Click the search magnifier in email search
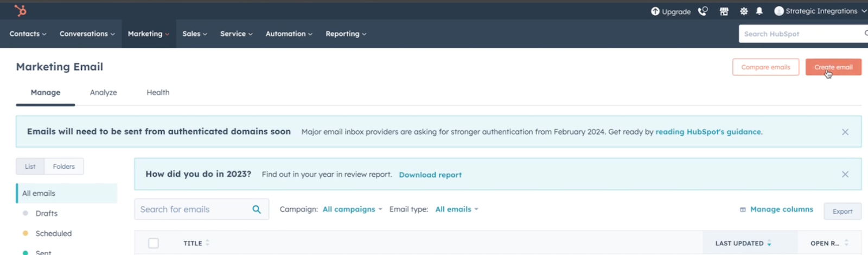This screenshot has height=255, width=868. click(x=257, y=209)
